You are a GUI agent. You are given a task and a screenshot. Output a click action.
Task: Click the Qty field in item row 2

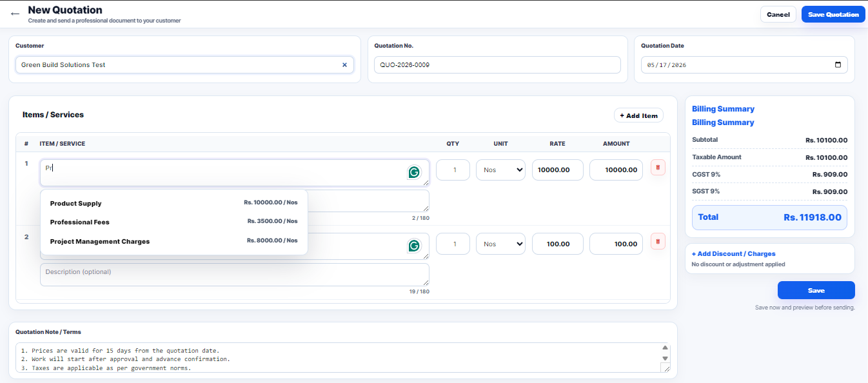coord(453,244)
